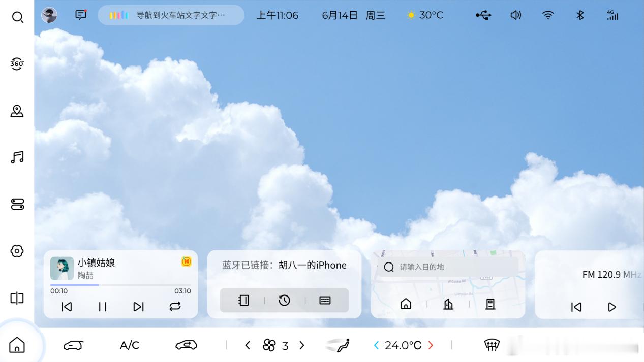Open the 360° camera view

tap(17, 64)
